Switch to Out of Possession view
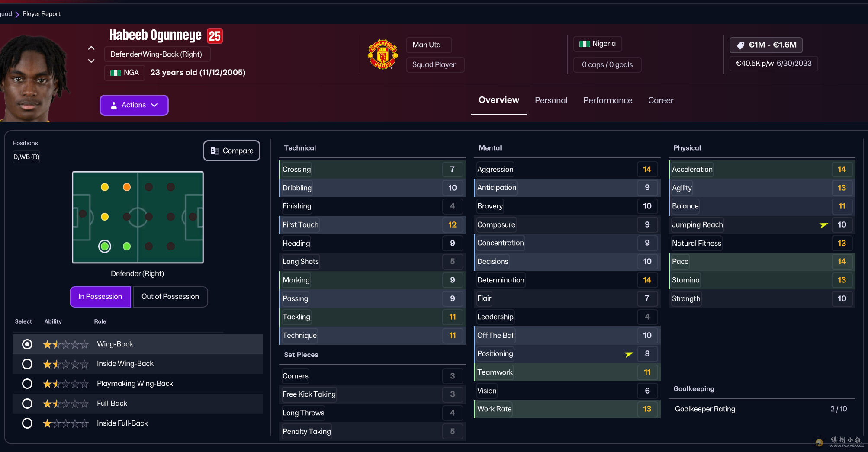The image size is (868, 452). 170,297
